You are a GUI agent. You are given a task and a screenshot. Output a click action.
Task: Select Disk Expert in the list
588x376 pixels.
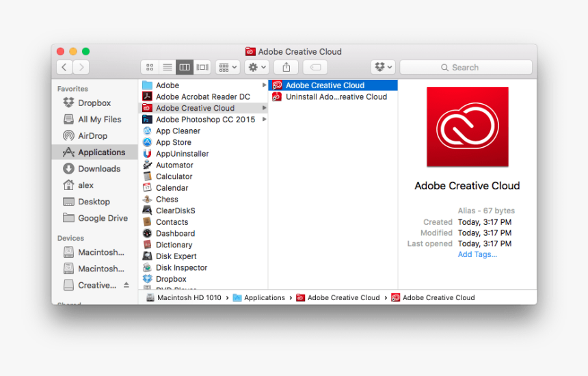202,256
